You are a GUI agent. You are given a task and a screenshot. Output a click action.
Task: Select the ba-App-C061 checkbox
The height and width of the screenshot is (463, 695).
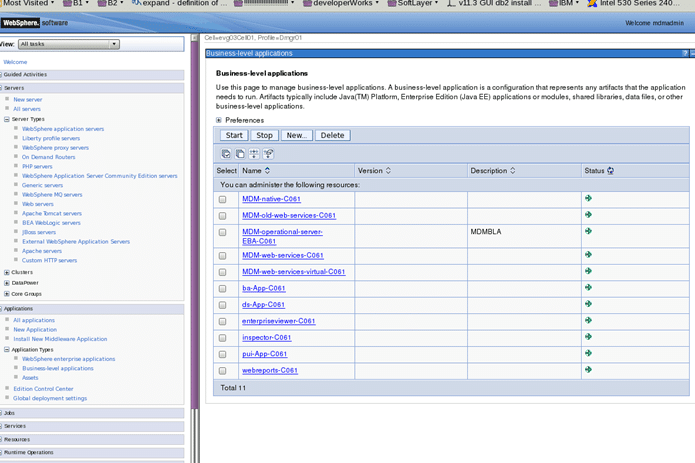pyautogui.click(x=223, y=288)
